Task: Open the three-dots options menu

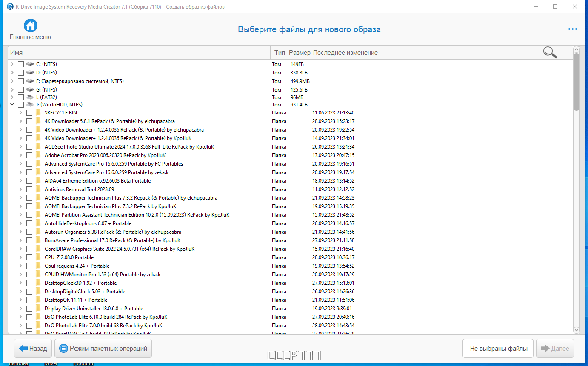Action: click(572, 29)
